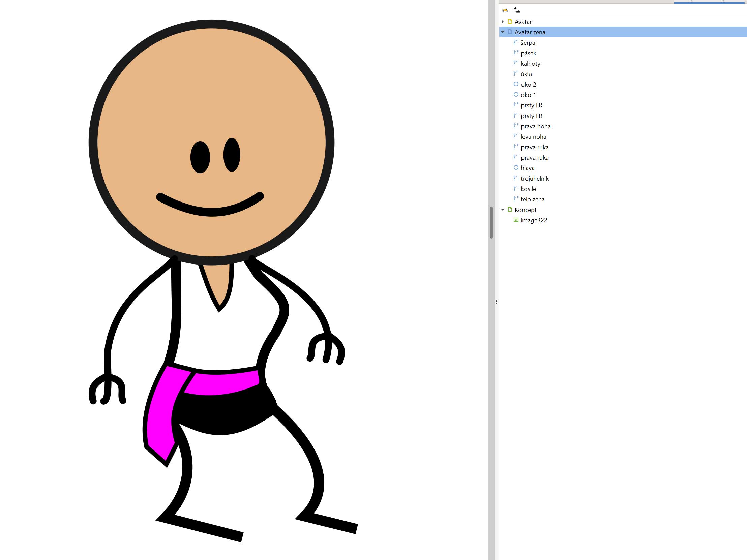The image size is (747, 560).
Task: Click the canvas vertical scrollbar thumb
Action: tap(491, 222)
